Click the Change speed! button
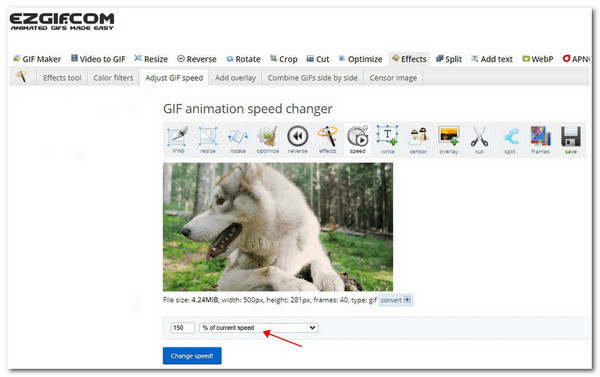The image size is (600, 377). (192, 356)
